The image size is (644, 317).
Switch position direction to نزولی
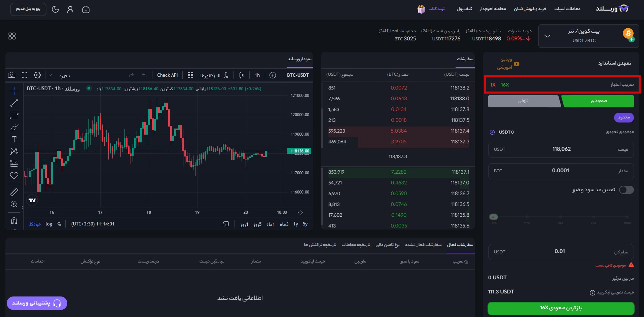524,101
